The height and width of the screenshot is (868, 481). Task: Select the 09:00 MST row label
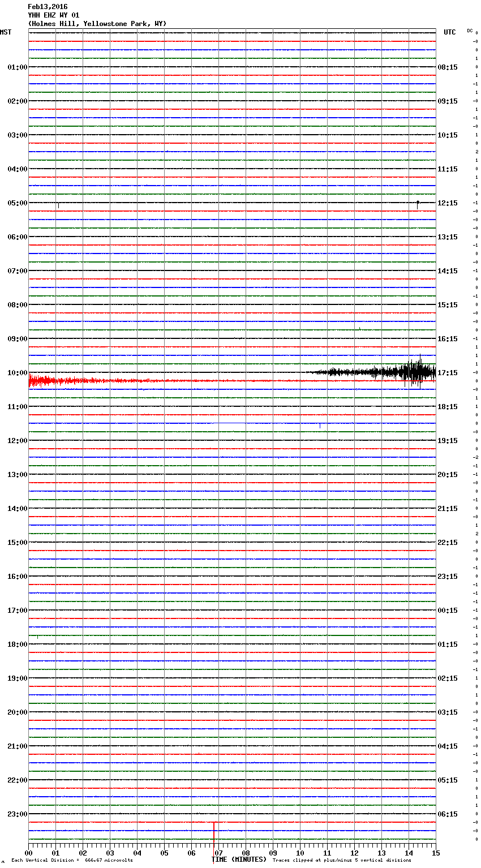point(17,339)
